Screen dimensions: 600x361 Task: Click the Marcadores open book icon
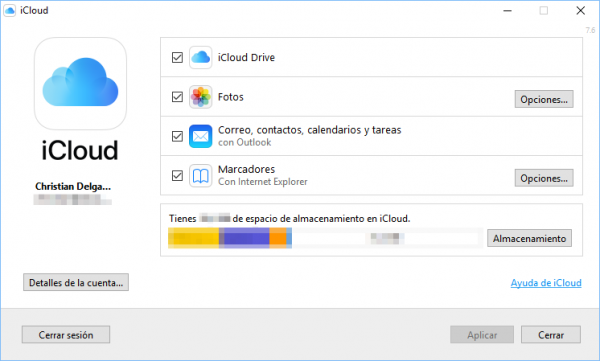201,176
